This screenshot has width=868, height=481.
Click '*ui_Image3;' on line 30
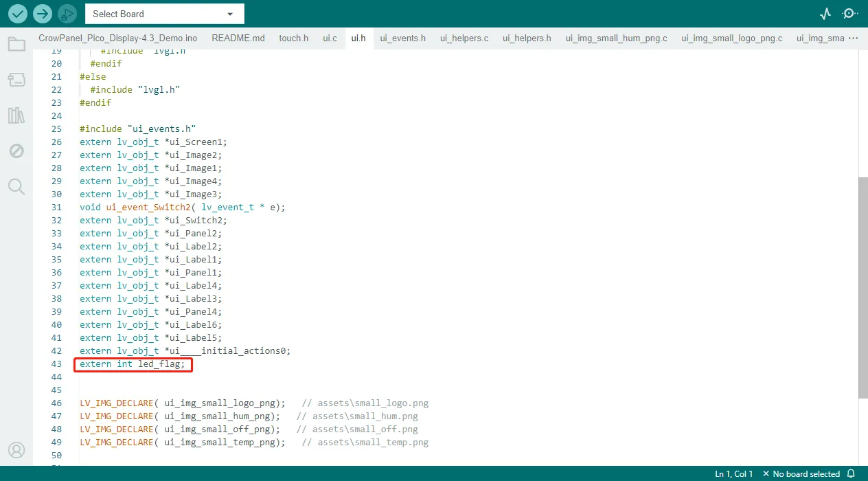[193, 194]
